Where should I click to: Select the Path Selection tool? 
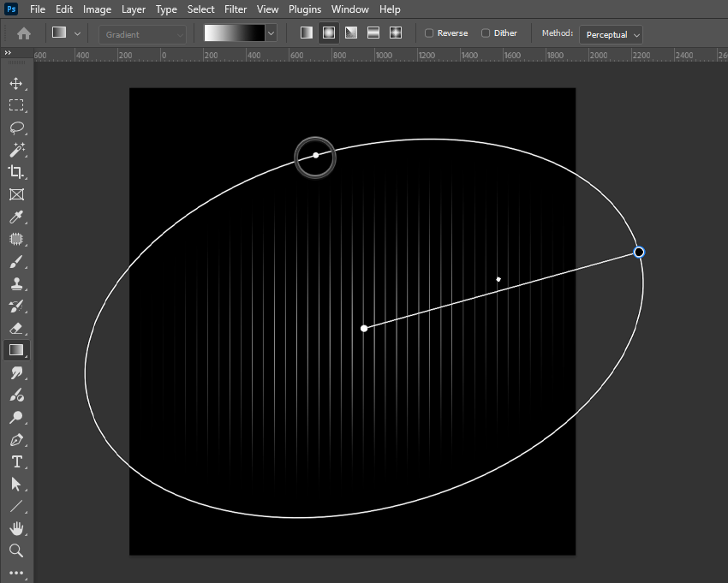point(16,485)
